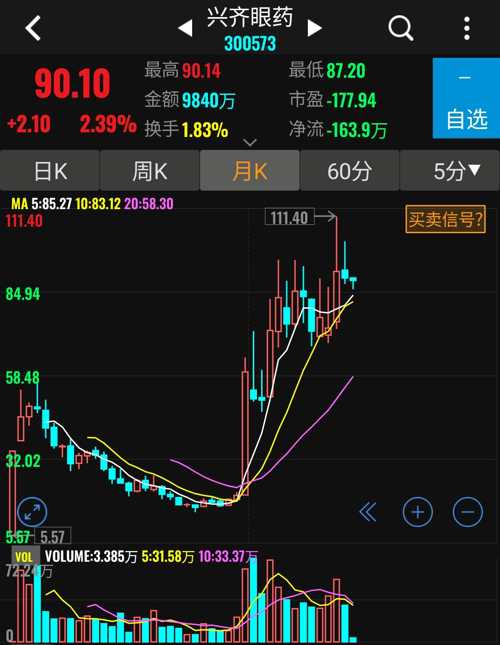
Task: Zoom in chart with plus circle
Action: [417, 512]
